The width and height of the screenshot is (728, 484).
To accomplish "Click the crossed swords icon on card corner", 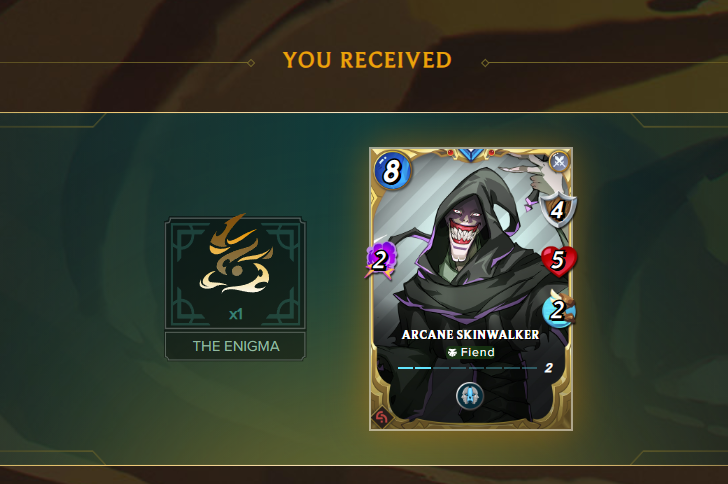I will tap(559, 162).
